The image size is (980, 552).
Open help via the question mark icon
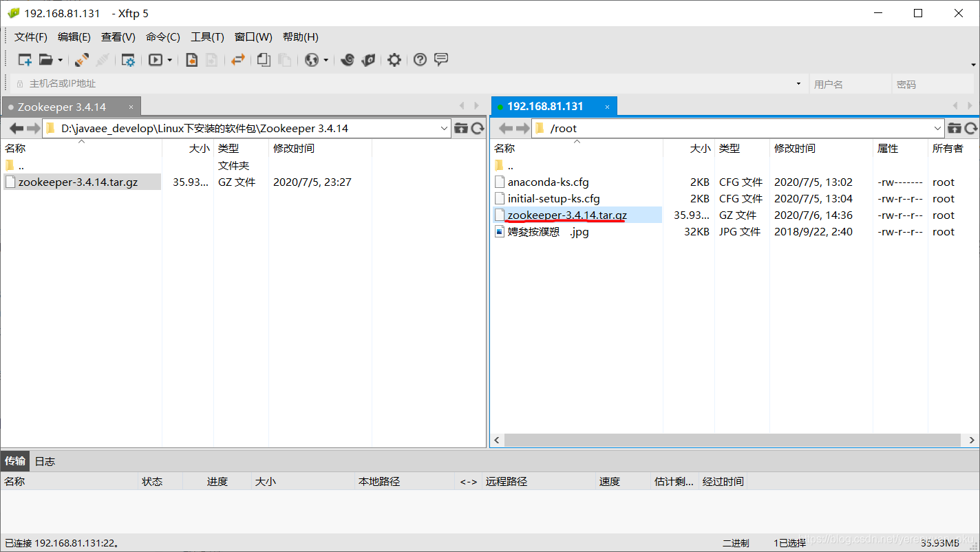(420, 60)
